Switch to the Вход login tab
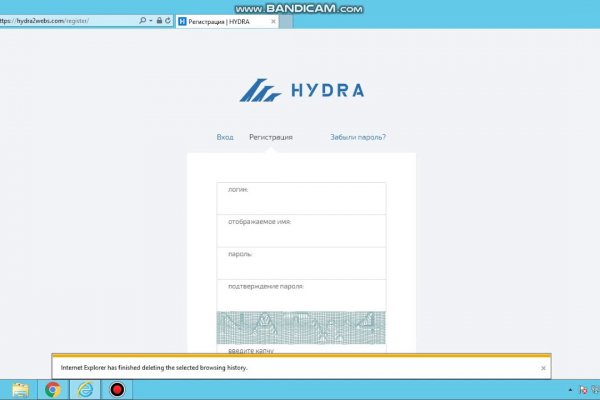Image resolution: width=600 pixels, height=400 pixels. click(225, 137)
